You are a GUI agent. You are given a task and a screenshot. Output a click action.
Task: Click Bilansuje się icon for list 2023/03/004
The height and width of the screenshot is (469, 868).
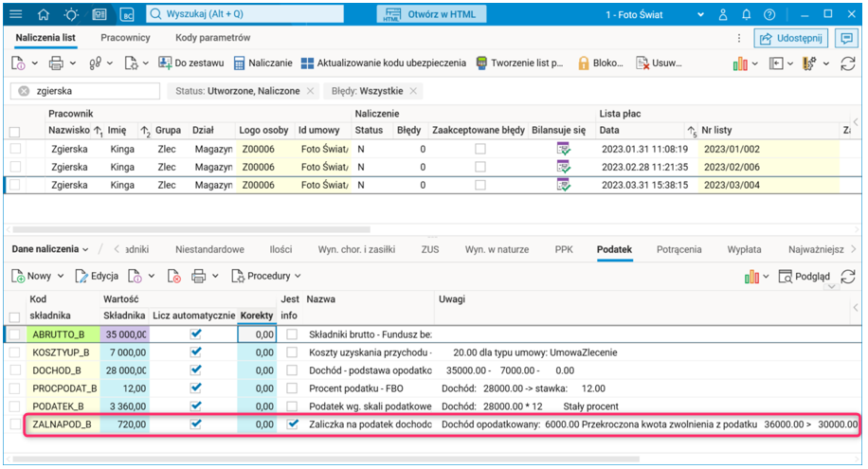coord(563,185)
